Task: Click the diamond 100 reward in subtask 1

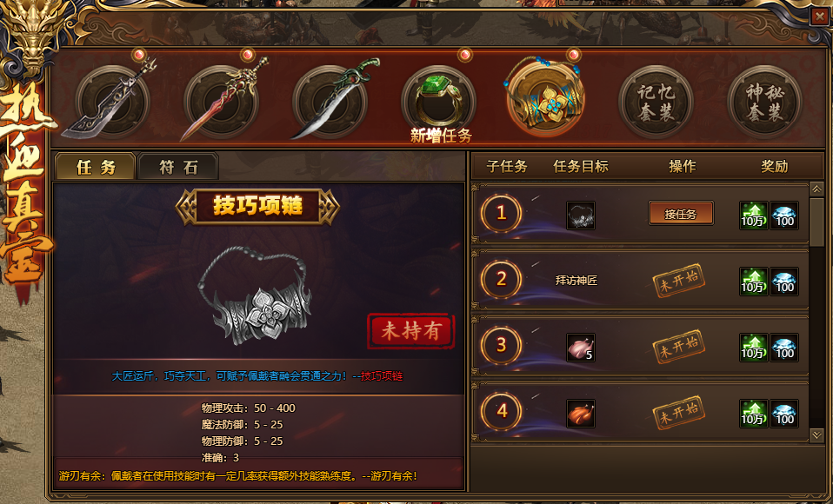Action: click(784, 216)
